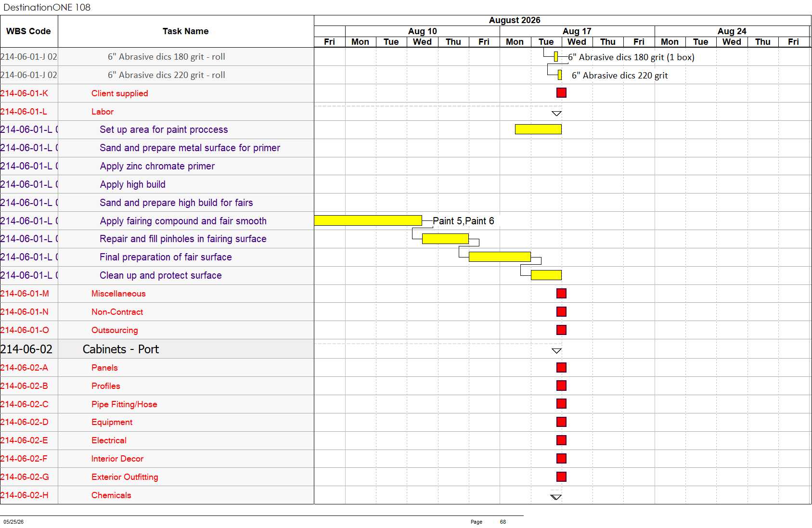Click the red marker in Interior Decor row
The image size is (812, 528).
tap(561, 459)
